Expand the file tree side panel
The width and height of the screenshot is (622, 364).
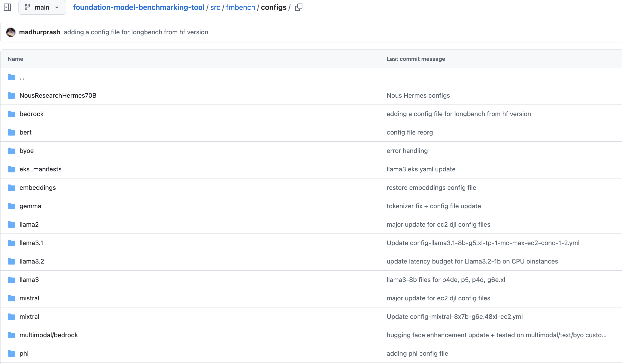[8, 7]
